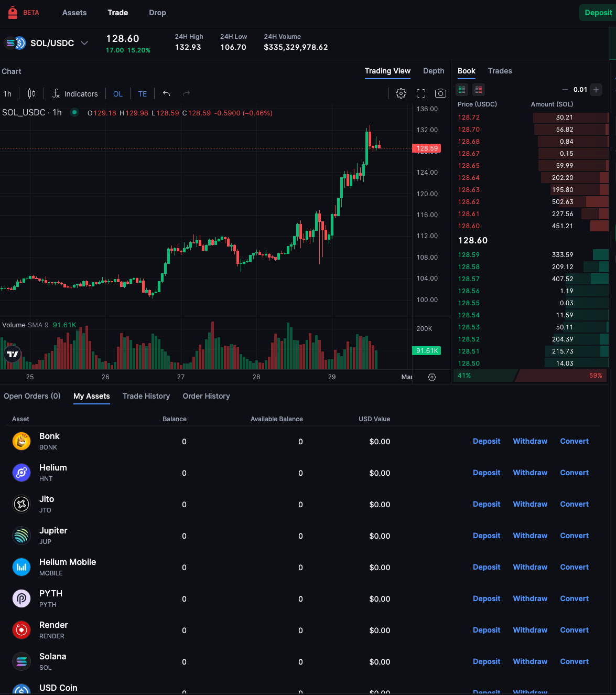Image resolution: width=616 pixels, height=695 pixels.
Task: Open chart settings gear
Action: coord(401,93)
